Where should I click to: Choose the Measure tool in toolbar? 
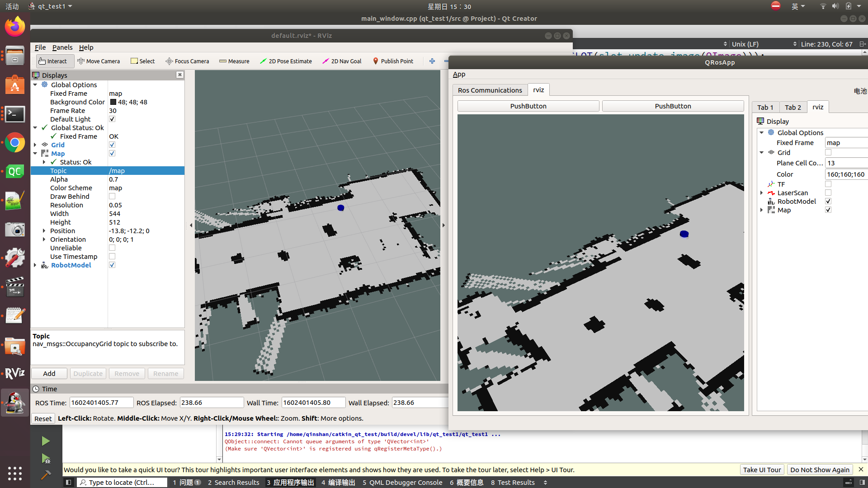tap(234, 61)
